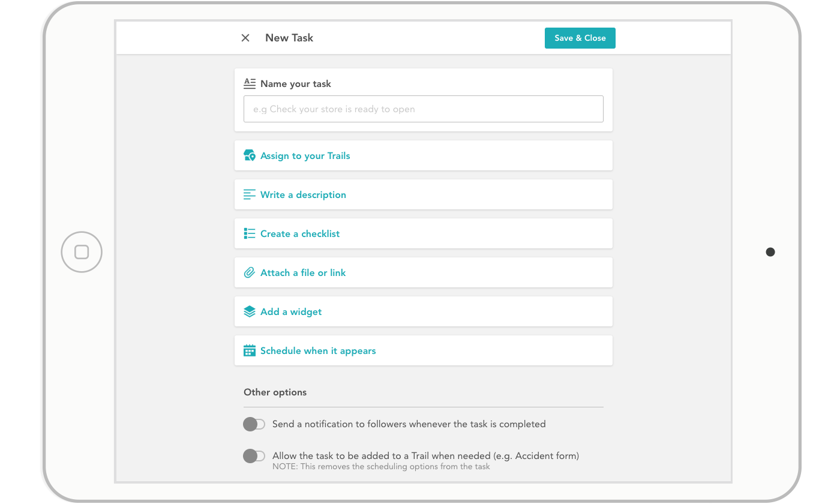
Task: Click the checklist icon
Action: pyautogui.click(x=249, y=233)
